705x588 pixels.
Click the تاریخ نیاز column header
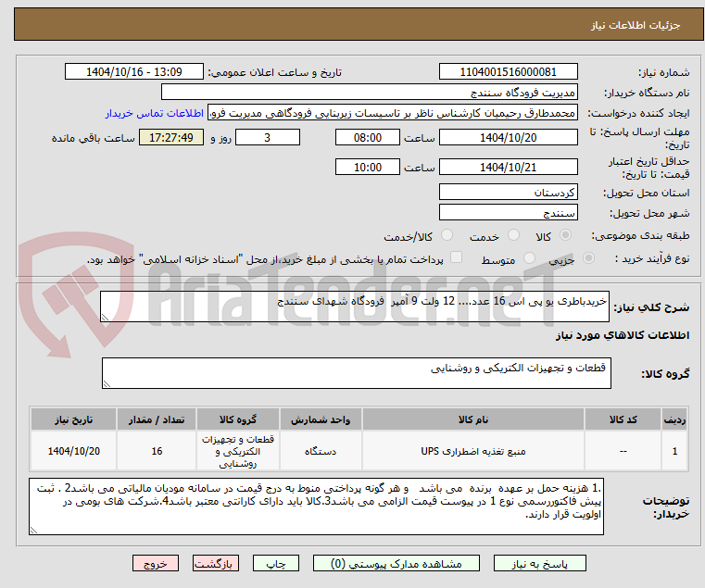coord(74,419)
